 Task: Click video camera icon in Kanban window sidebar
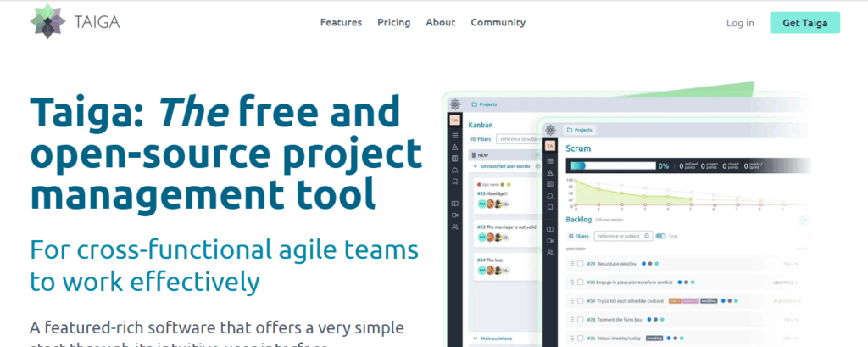pos(454,215)
